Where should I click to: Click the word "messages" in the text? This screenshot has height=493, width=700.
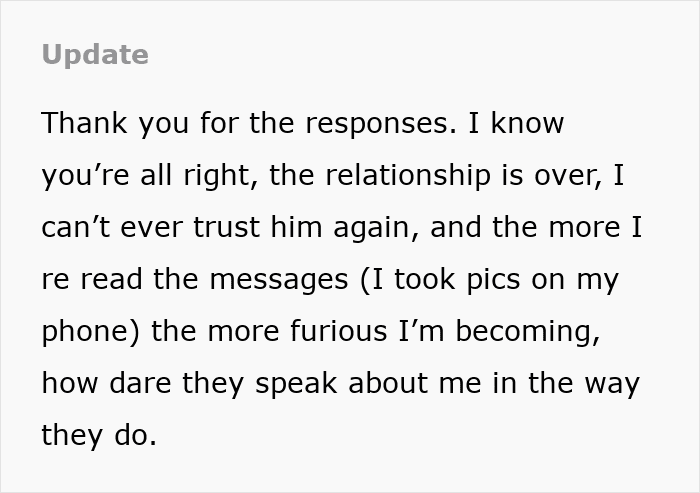coord(279,281)
